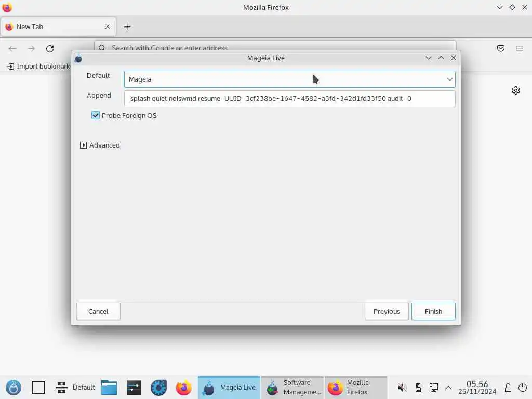Select the New Tab tab in Firefox
The height and width of the screenshot is (399, 532).
(58, 27)
